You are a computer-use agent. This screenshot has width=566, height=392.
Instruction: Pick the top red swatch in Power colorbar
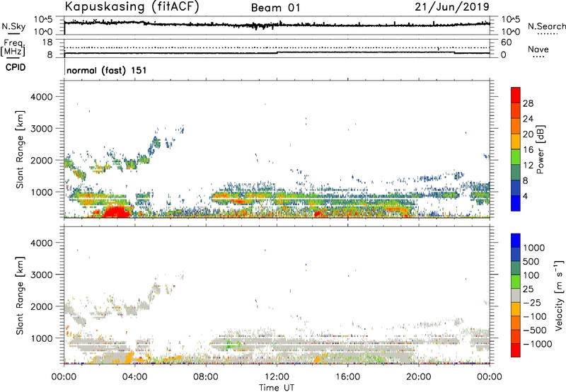coord(516,95)
